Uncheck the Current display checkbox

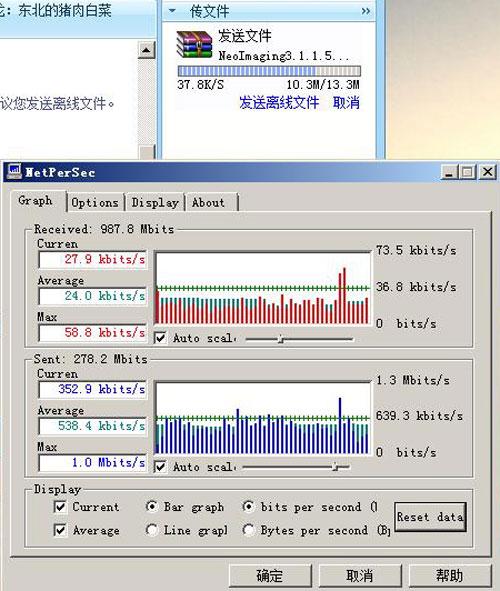coord(60,507)
